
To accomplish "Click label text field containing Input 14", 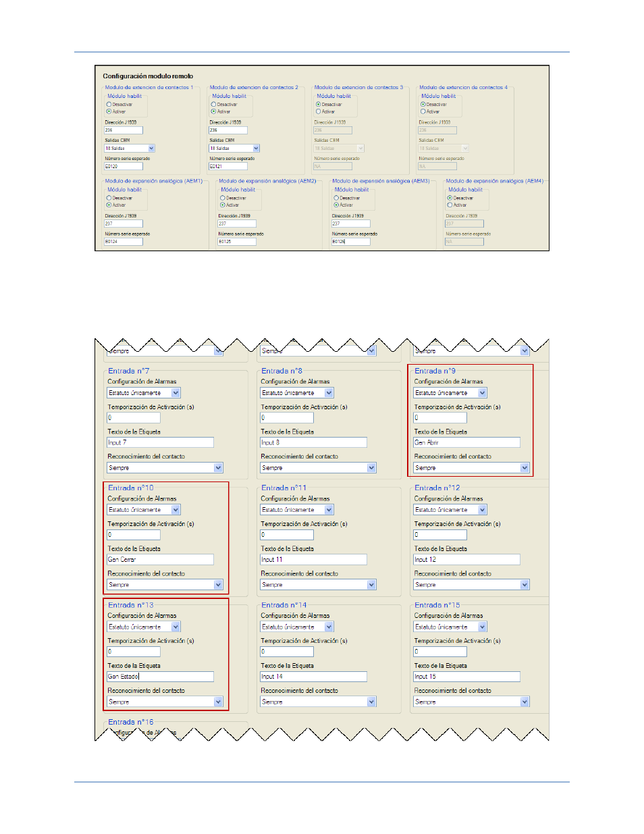I will pos(314,676).
